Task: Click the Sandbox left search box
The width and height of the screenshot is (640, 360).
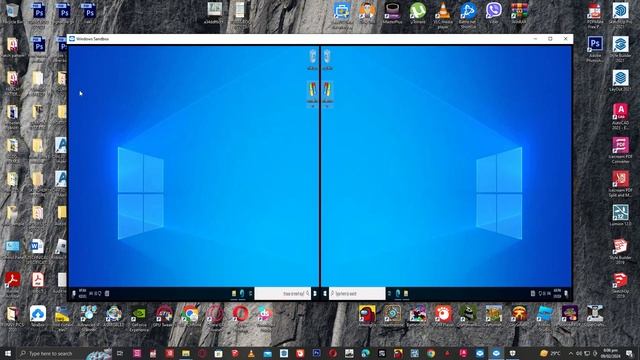Action: click(282, 293)
